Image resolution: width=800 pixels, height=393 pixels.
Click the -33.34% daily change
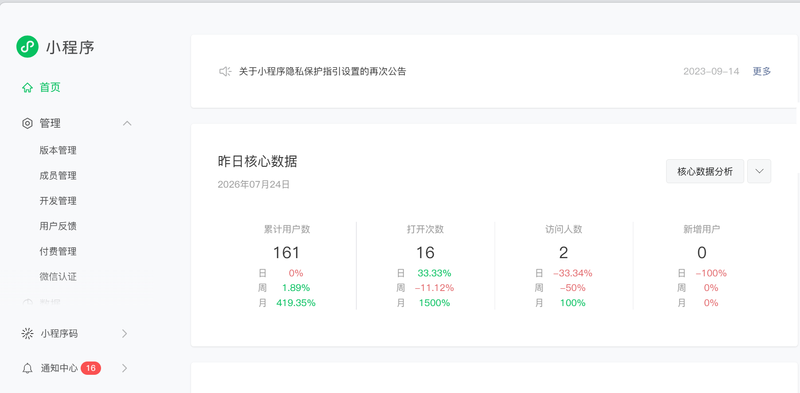pyautogui.click(x=572, y=273)
